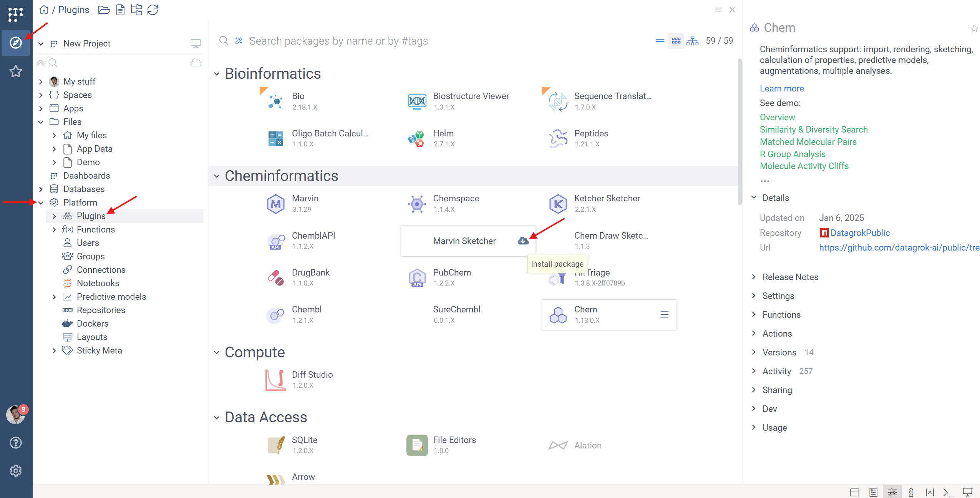Switch to tree hierarchy view mode
Viewport: 980px width, 498px height.
point(692,41)
